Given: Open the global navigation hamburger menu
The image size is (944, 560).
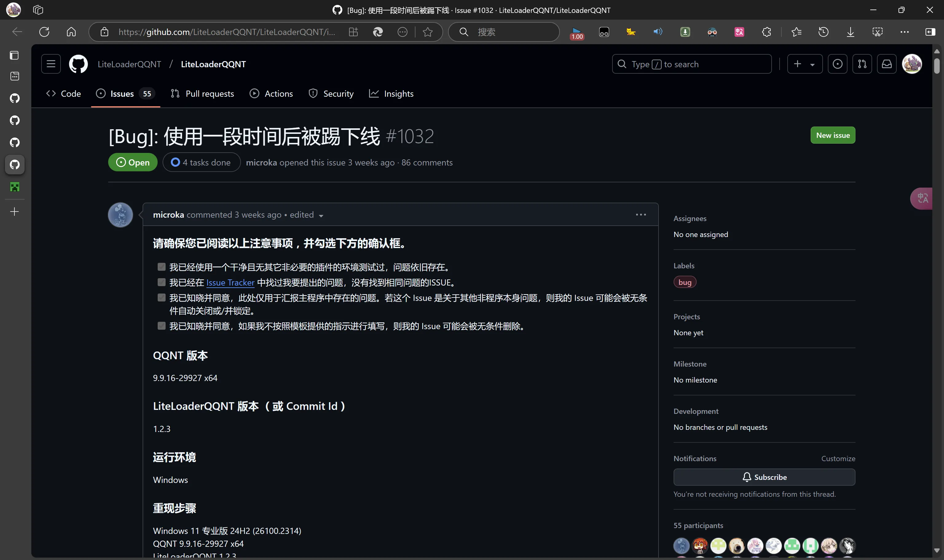Looking at the screenshot, I should click(x=51, y=64).
